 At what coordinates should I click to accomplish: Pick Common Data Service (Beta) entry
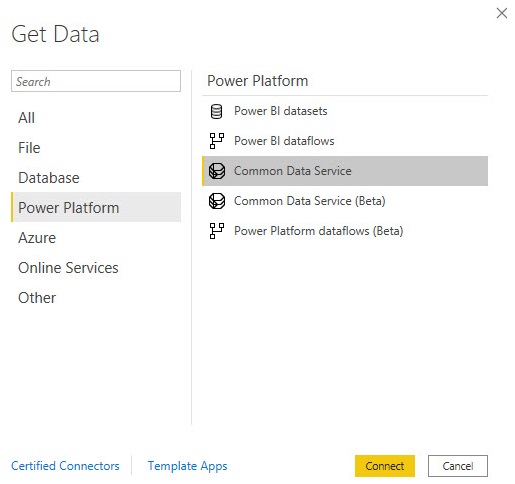345,201
